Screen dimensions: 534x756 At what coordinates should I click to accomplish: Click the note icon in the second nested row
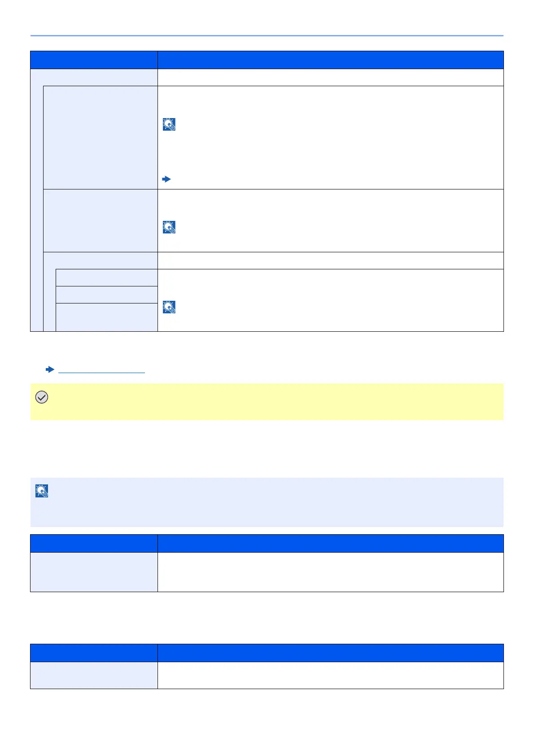click(x=169, y=227)
